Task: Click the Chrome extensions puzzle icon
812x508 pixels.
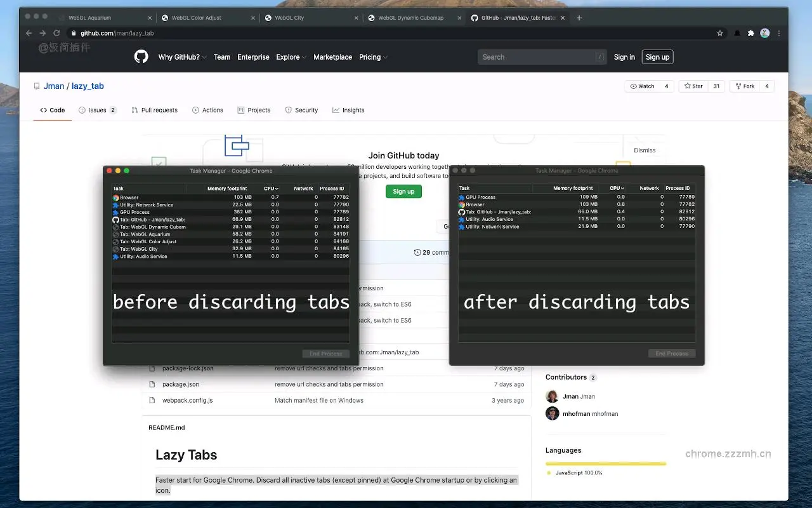Action: [750, 32]
